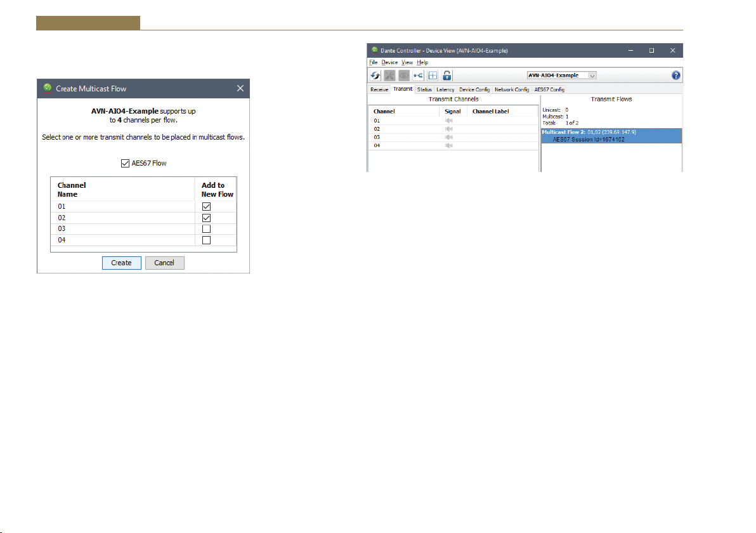The height and width of the screenshot is (533, 756).
Task: Select transmit channel 04 row
Action: 453,145
